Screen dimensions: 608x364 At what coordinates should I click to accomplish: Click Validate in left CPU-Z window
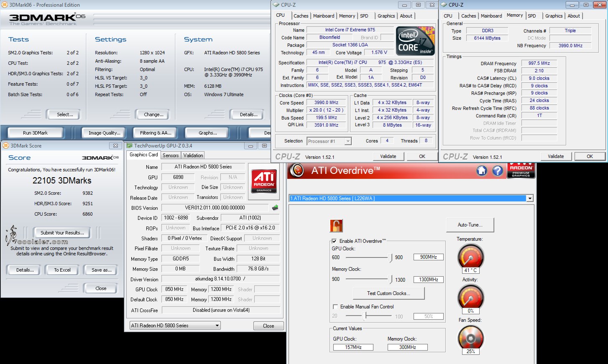click(x=388, y=156)
